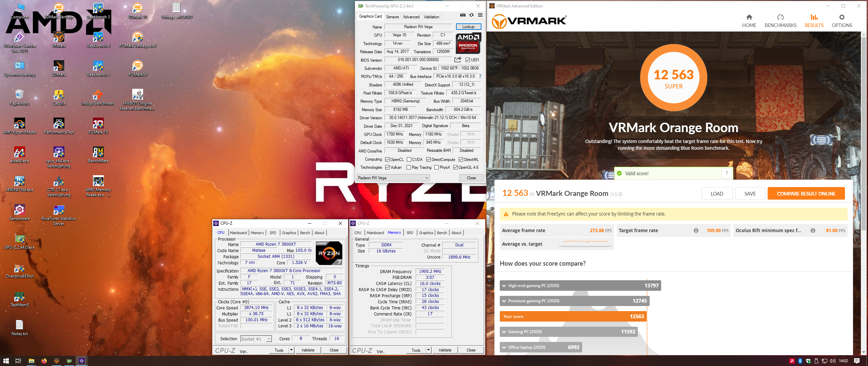868x366 pixels.
Task: Open PCMark Vantage x64 shortcut
Action: click(137, 39)
